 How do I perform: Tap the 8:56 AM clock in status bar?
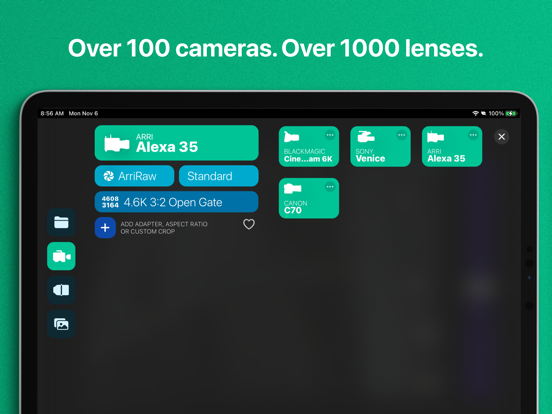pos(52,113)
